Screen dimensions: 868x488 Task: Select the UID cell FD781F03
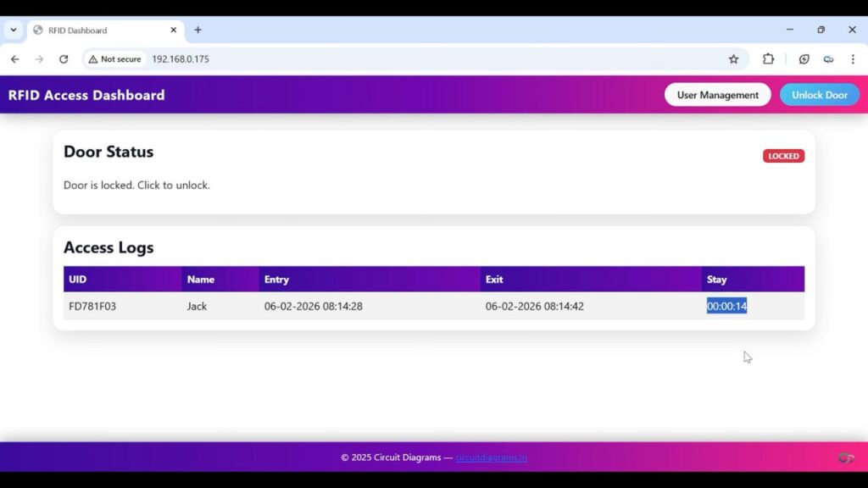92,306
